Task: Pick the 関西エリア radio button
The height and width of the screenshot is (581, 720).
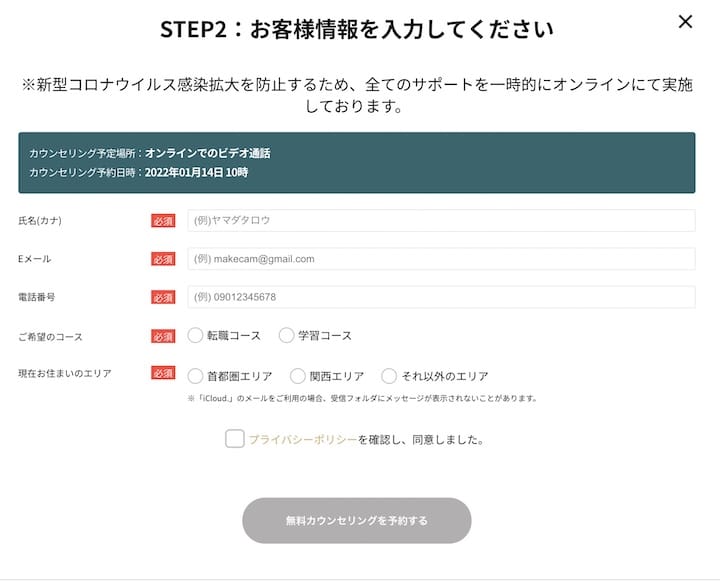Action: coord(298,376)
